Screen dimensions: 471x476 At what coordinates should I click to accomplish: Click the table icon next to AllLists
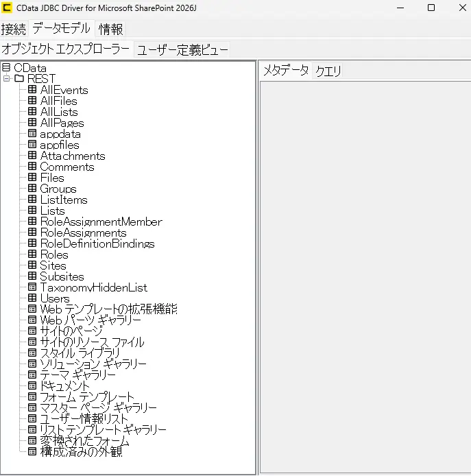click(32, 111)
